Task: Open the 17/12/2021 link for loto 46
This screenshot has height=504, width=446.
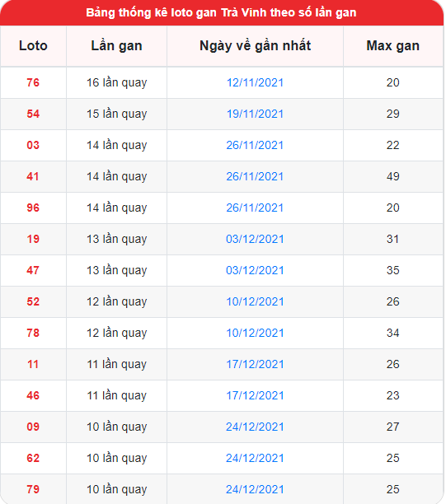Action: [255, 395]
